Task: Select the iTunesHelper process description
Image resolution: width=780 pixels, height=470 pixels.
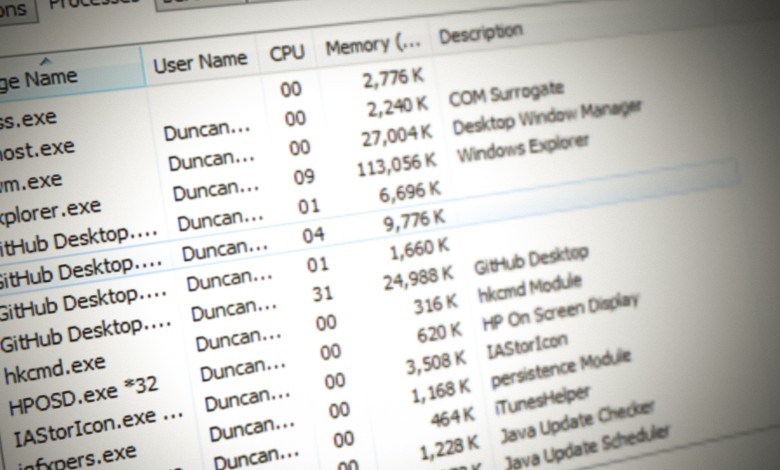Action: 543,400
